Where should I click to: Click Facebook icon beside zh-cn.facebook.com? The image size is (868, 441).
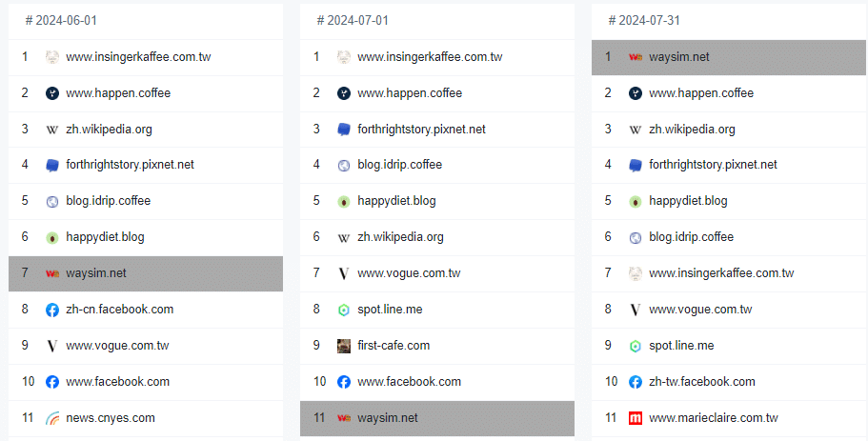click(52, 310)
